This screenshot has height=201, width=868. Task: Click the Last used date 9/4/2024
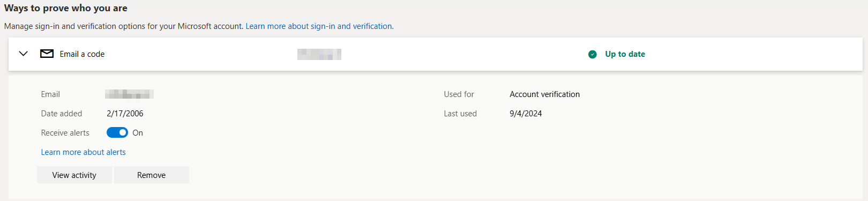[x=526, y=114]
